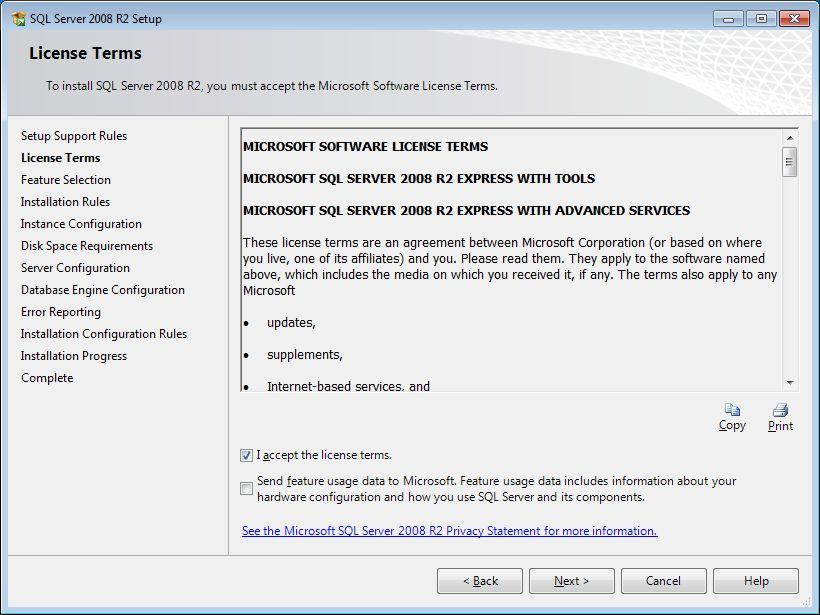Select Installation Configuration Rules step
The image size is (820, 615).
104,334
